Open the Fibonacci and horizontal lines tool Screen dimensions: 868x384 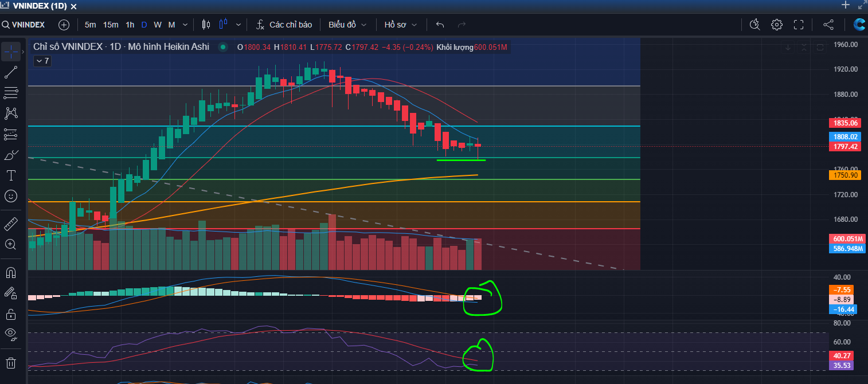coord(10,93)
